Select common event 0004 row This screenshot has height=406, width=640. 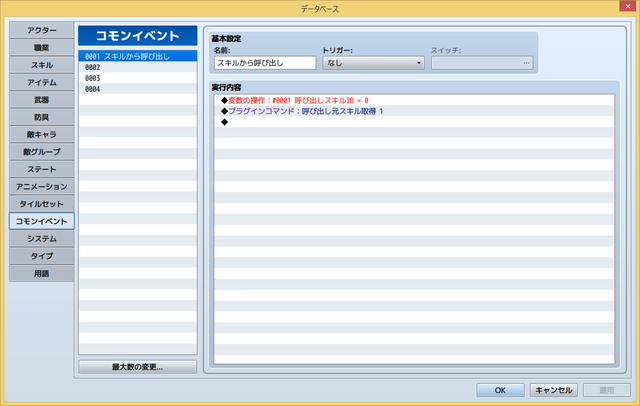coord(138,89)
